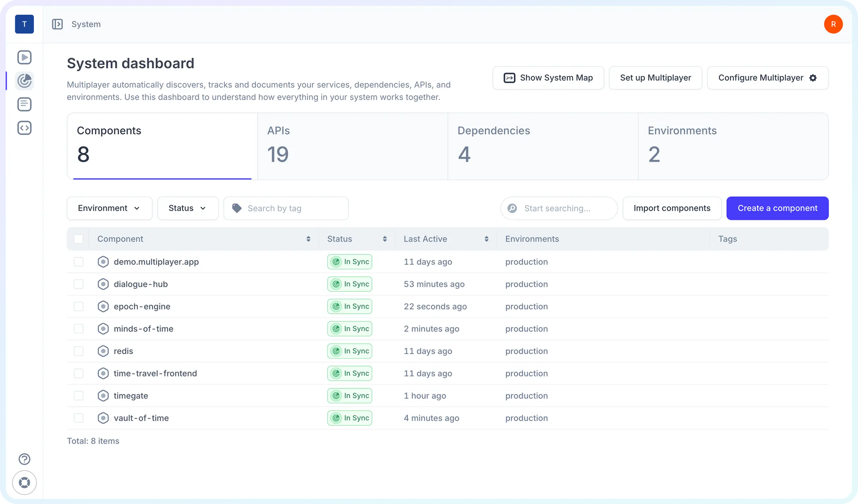
Task: Sort by Last Active column arrows
Action: pos(486,239)
